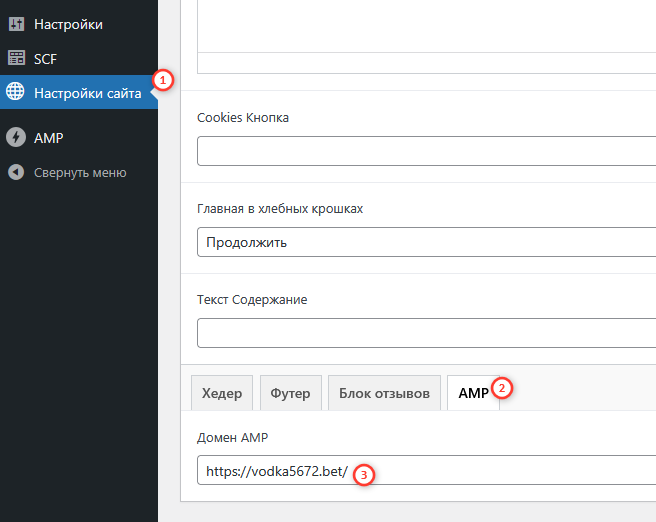This screenshot has height=522, width=656.
Task: Click the globe icon beside Настройки сайта
Action: point(15,93)
